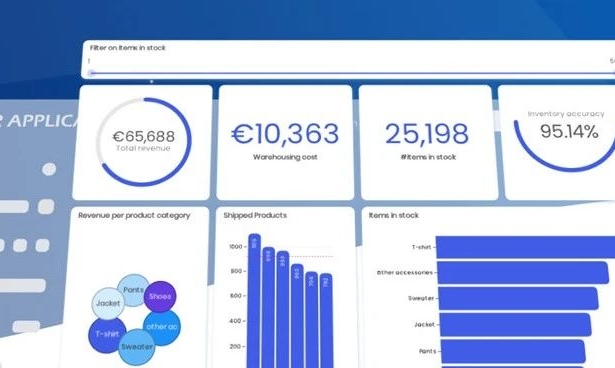Select the Sweater bubble in revenue chart
Image resolution: width=615 pixels, height=368 pixels.
click(137, 347)
